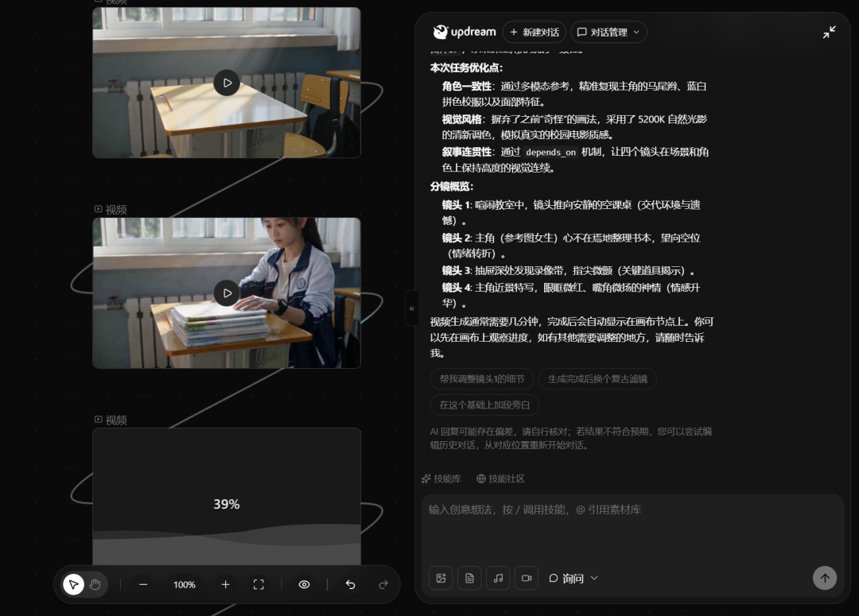Viewport: 859px width, 616px height.
Task: Open the 技能社区 skill community
Action: 501,478
